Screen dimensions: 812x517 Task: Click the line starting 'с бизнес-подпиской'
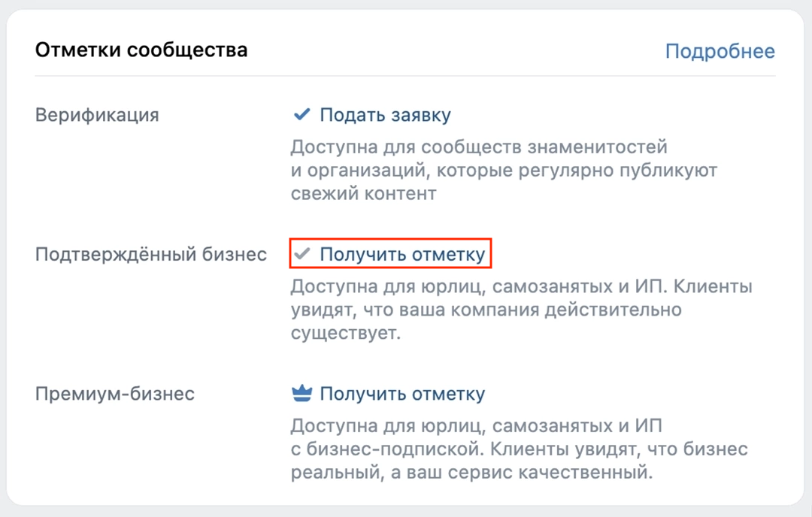coord(519,449)
